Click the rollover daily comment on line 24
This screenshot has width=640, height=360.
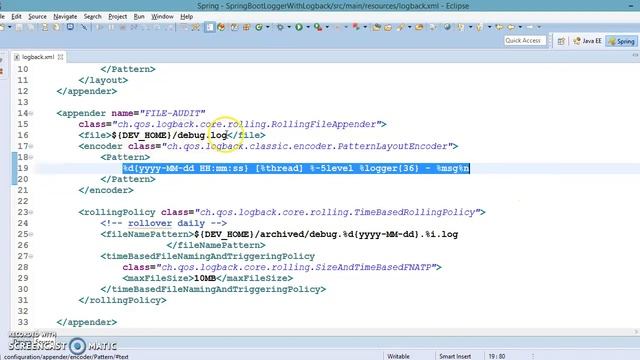pyautogui.click(x=164, y=223)
